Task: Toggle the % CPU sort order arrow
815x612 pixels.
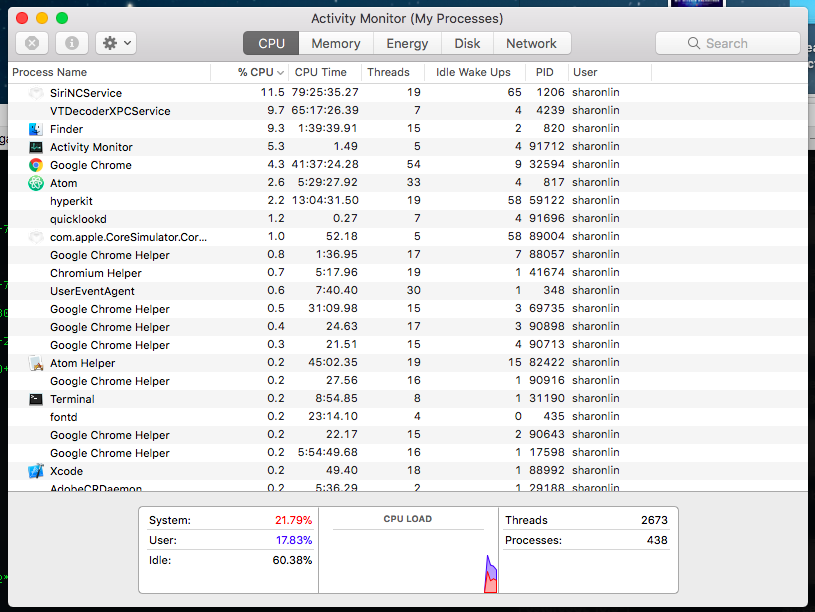Action: tap(280, 73)
